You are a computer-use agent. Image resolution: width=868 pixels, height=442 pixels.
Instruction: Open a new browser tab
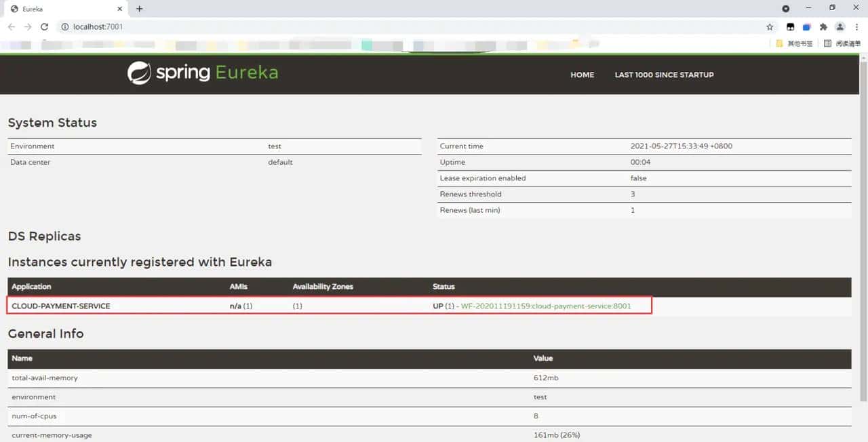[x=140, y=9]
